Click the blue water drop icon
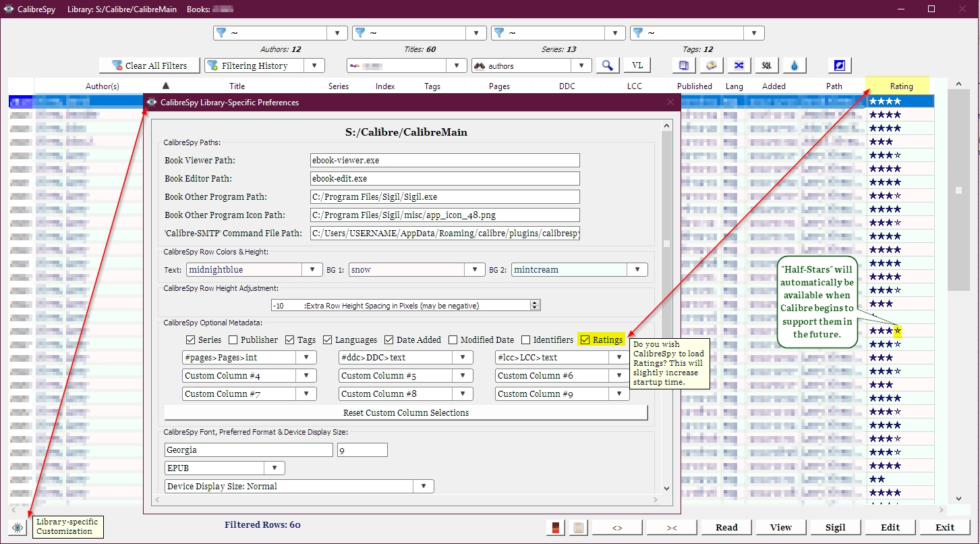 point(794,65)
